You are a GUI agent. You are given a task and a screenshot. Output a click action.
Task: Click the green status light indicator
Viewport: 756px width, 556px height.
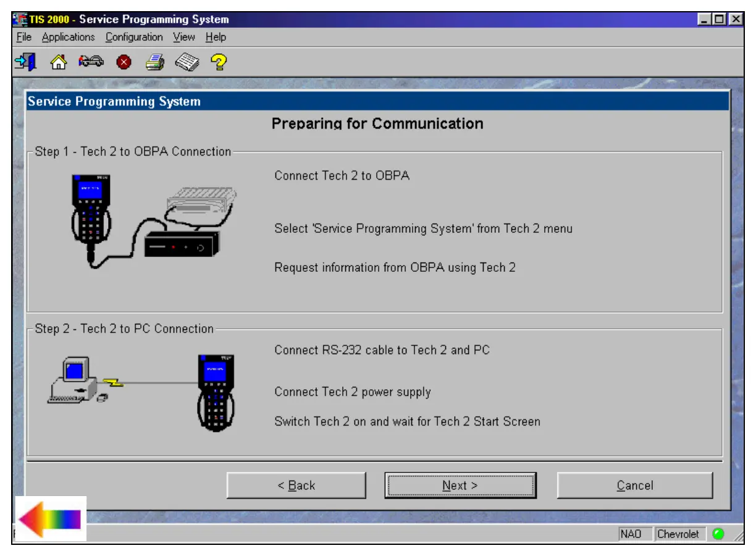(x=718, y=534)
